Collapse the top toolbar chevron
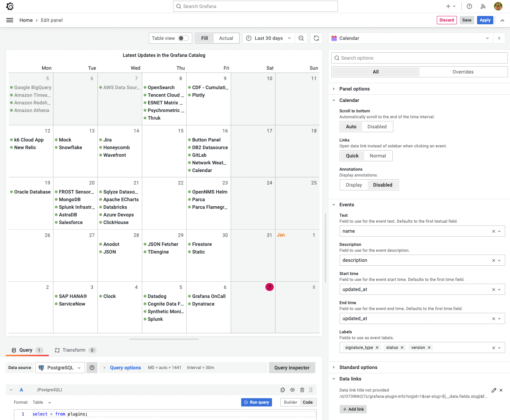The height and width of the screenshot is (420, 510). pyautogui.click(x=502, y=20)
